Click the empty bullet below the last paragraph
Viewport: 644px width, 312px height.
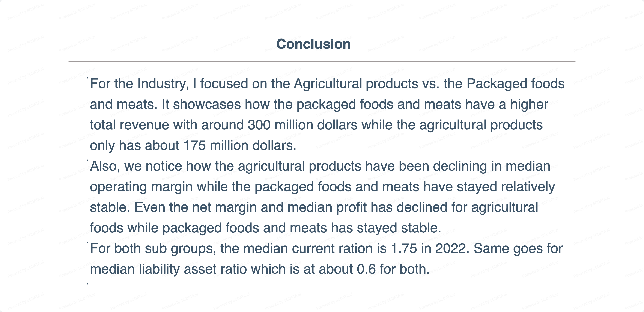[87, 284]
